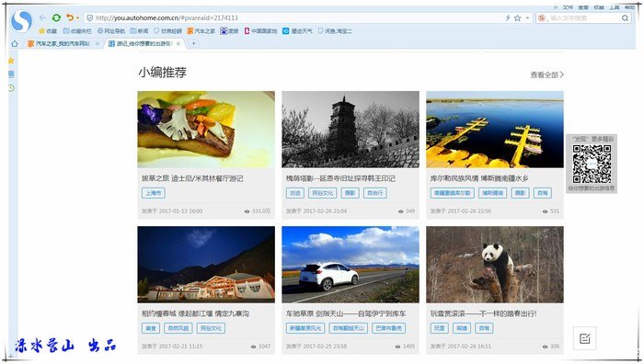
Task: Click the feedback edit icon at bottom right
Action: (x=584, y=338)
